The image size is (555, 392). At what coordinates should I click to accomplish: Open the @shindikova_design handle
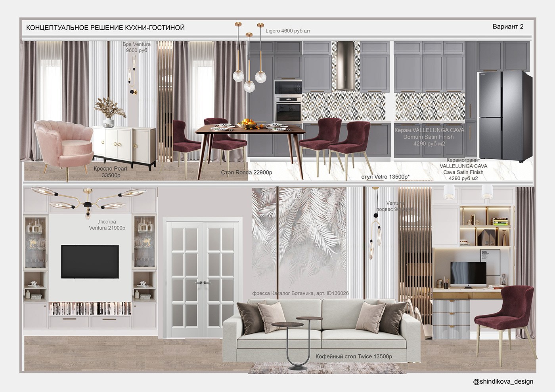coord(503,382)
